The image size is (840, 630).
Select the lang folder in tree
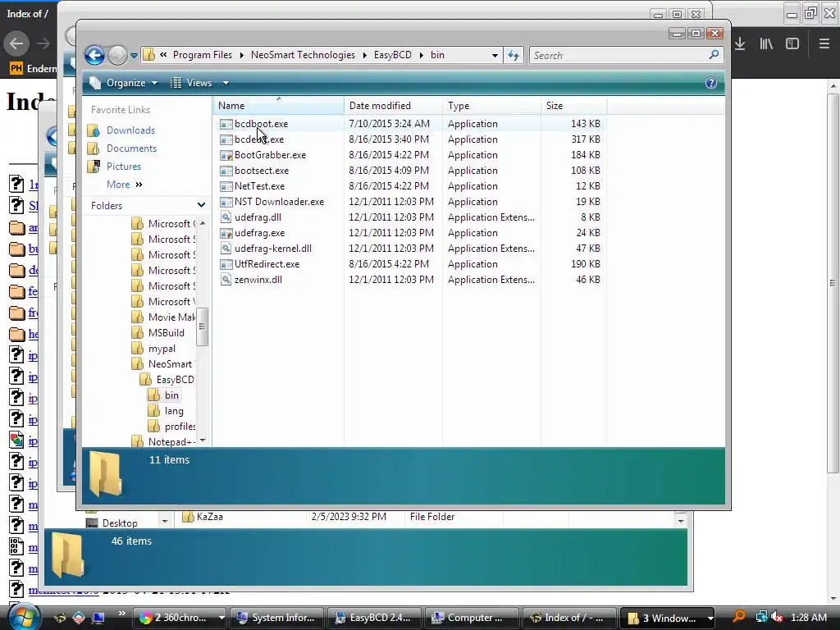pos(174,411)
